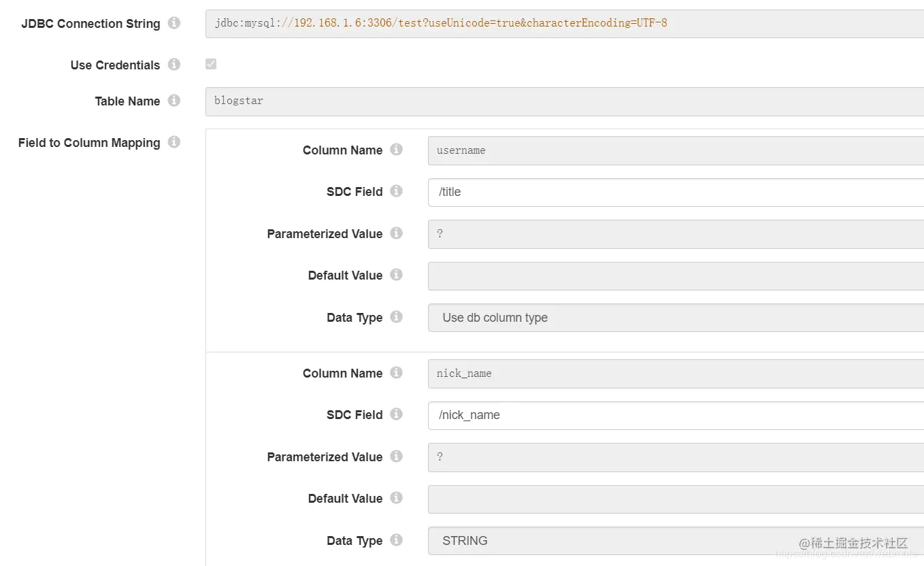Click info icon of first Parameterized Value
The width and height of the screenshot is (924, 566).
pos(397,233)
